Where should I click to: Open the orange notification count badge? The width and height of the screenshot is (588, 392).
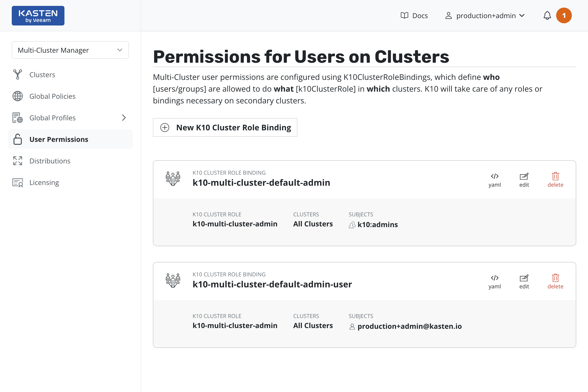point(564,15)
